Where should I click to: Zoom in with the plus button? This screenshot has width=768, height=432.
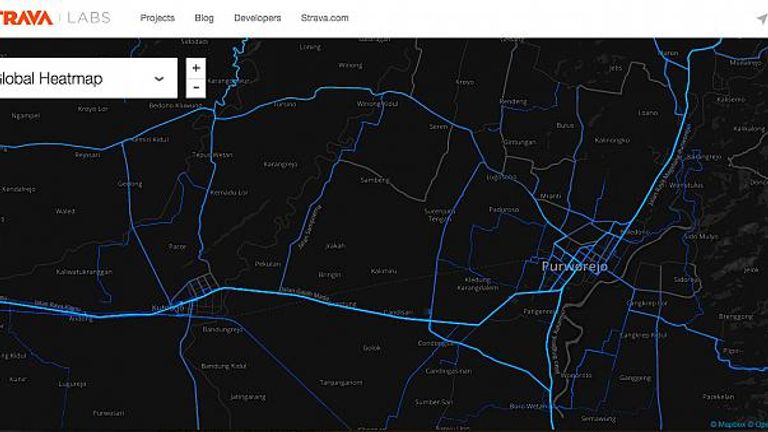(196, 69)
